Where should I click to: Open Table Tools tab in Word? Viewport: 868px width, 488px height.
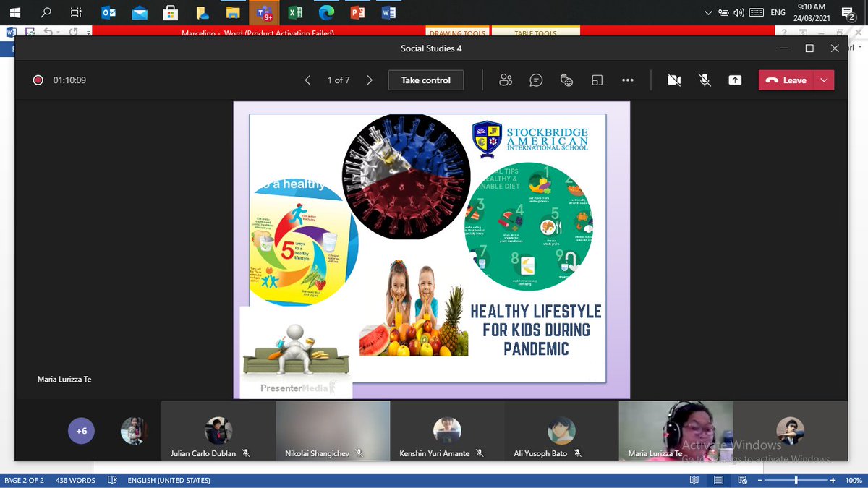click(535, 33)
